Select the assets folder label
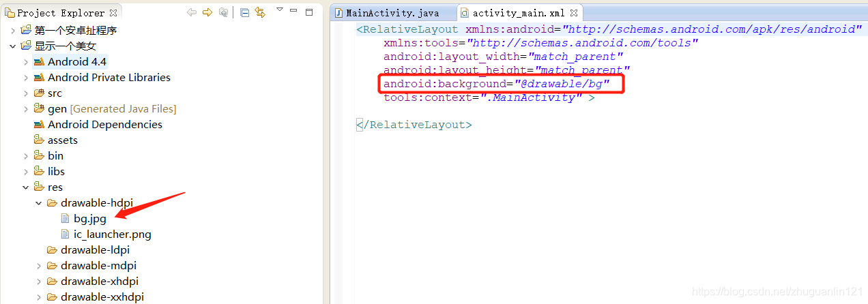 [x=63, y=140]
